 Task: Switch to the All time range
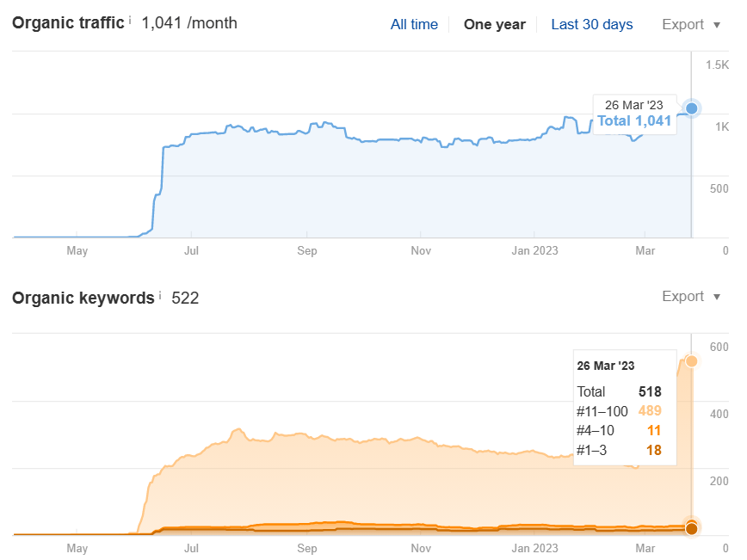[x=414, y=24]
